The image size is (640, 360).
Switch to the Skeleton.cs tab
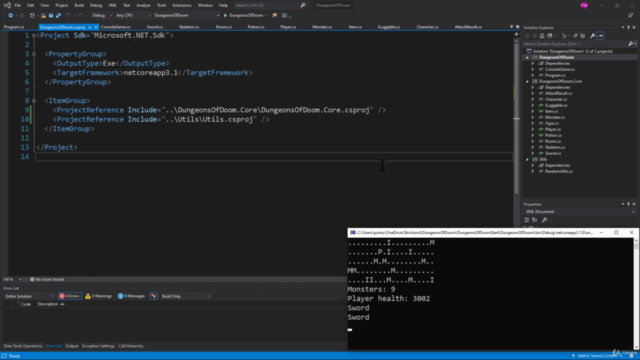(189, 27)
